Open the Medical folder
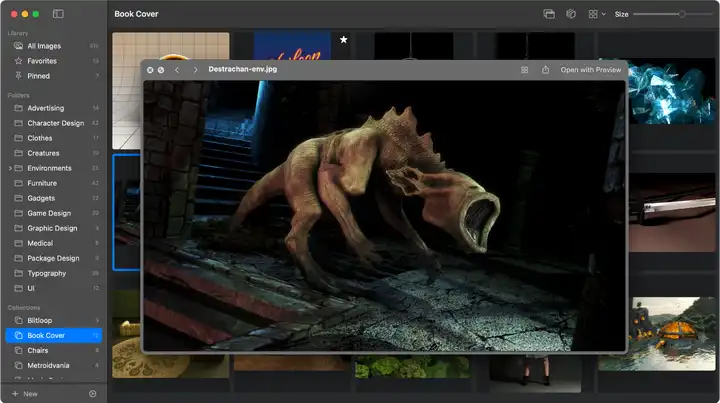Image resolution: width=720 pixels, height=403 pixels. click(54, 243)
